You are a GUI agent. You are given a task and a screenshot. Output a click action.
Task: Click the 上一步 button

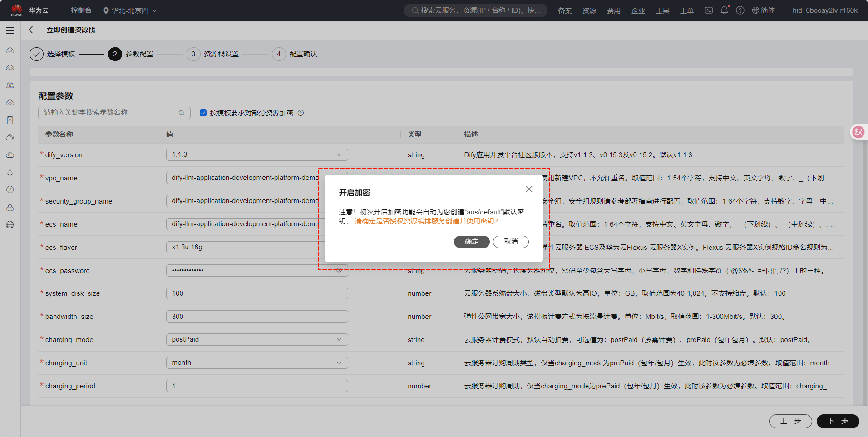click(791, 421)
